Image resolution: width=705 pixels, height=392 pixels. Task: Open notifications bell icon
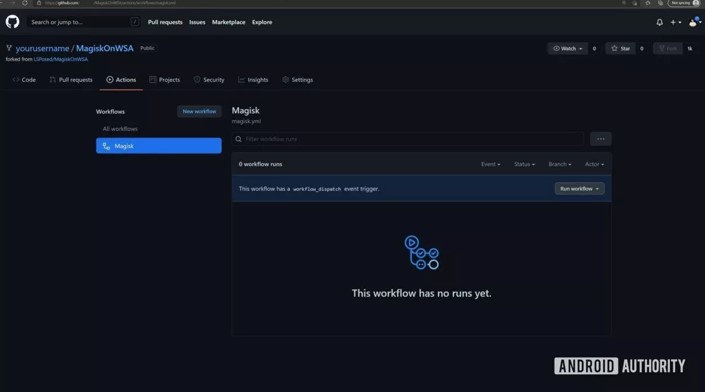point(659,22)
